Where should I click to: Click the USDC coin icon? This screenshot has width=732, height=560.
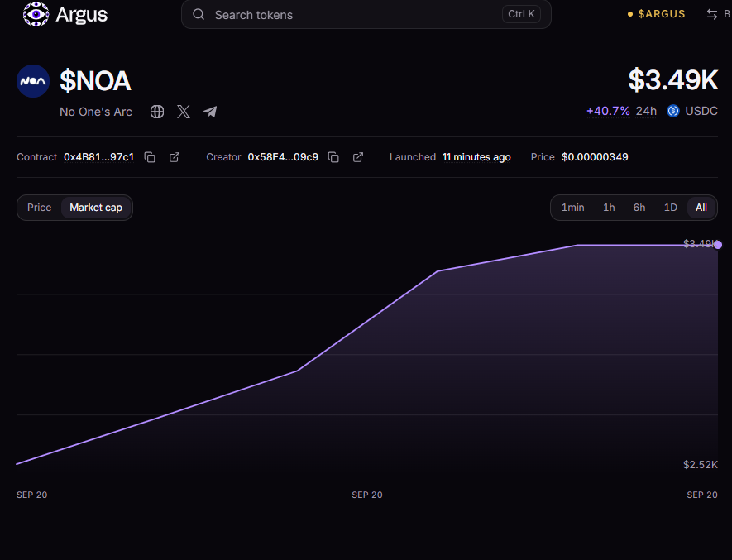coord(673,111)
